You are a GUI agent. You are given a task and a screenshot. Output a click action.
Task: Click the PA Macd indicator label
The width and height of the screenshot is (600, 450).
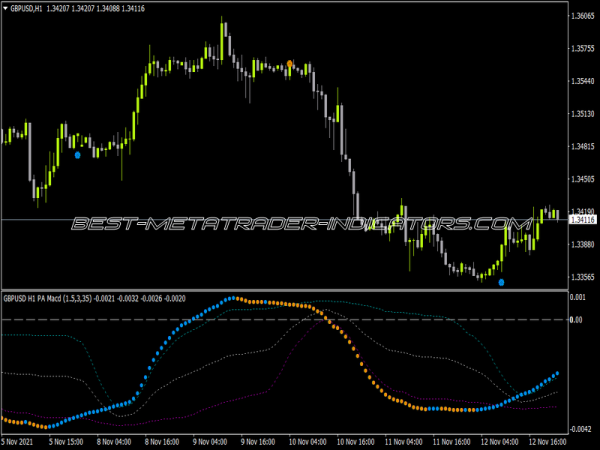click(x=94, y=298)
